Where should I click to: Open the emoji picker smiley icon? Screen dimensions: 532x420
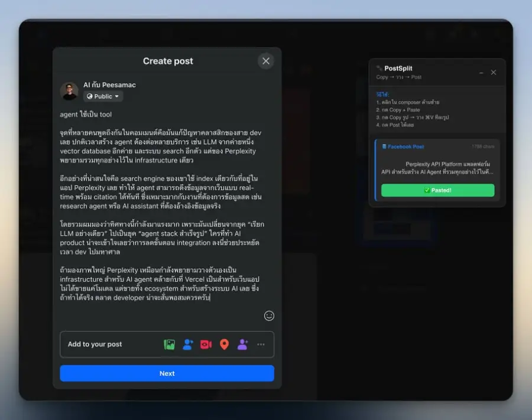point(269,316)
